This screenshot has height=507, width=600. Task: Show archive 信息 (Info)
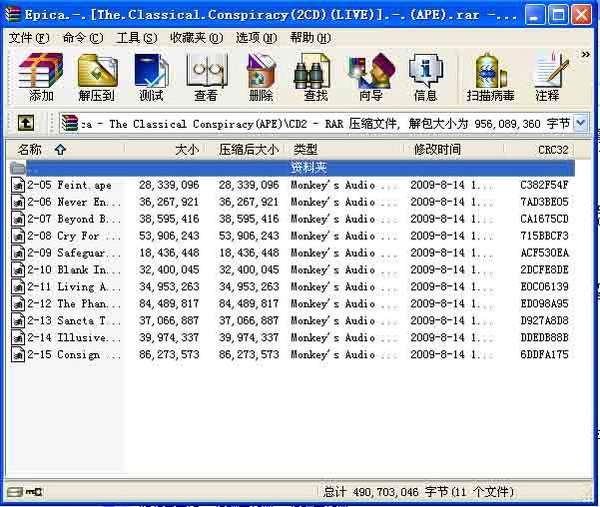(x=425, y=78)
